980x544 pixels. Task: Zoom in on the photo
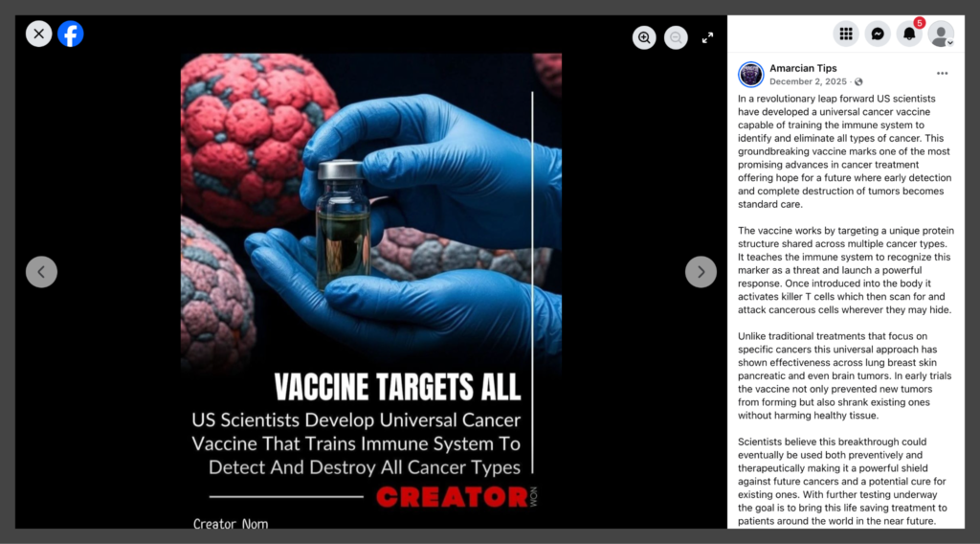(x=645, y=37)
